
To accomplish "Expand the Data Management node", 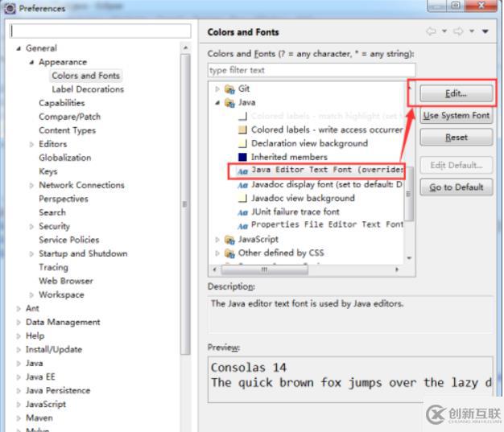I will 19,322.
